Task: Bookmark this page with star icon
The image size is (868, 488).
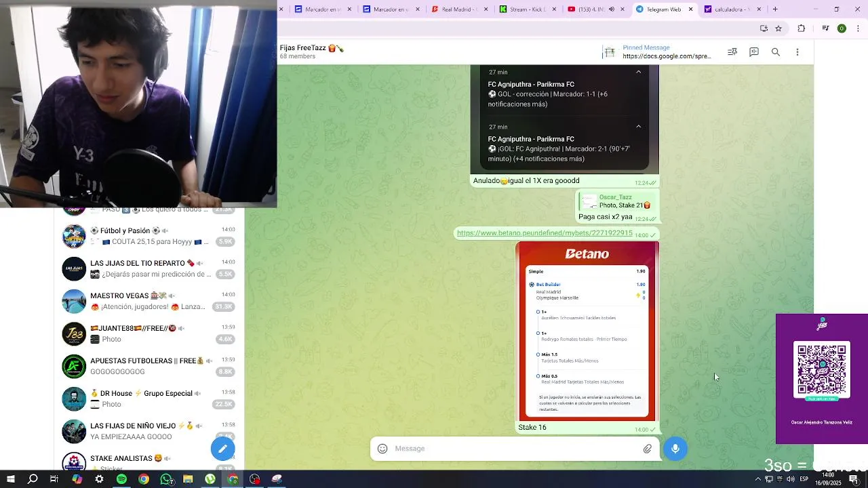Action: [x=778, y=28]
